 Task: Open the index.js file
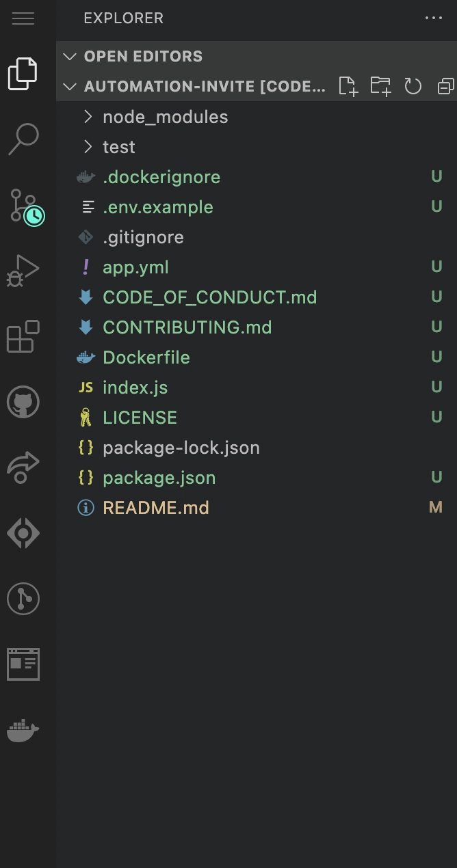point(135,388)
